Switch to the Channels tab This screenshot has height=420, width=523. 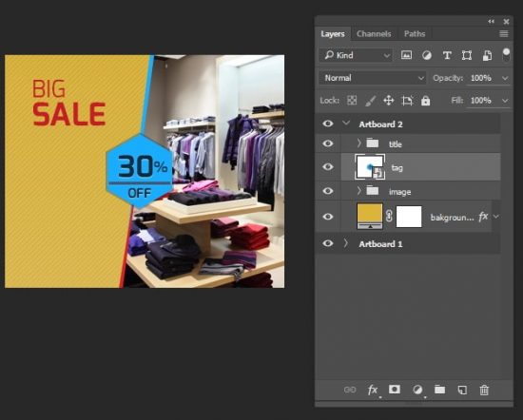[374, 34]
